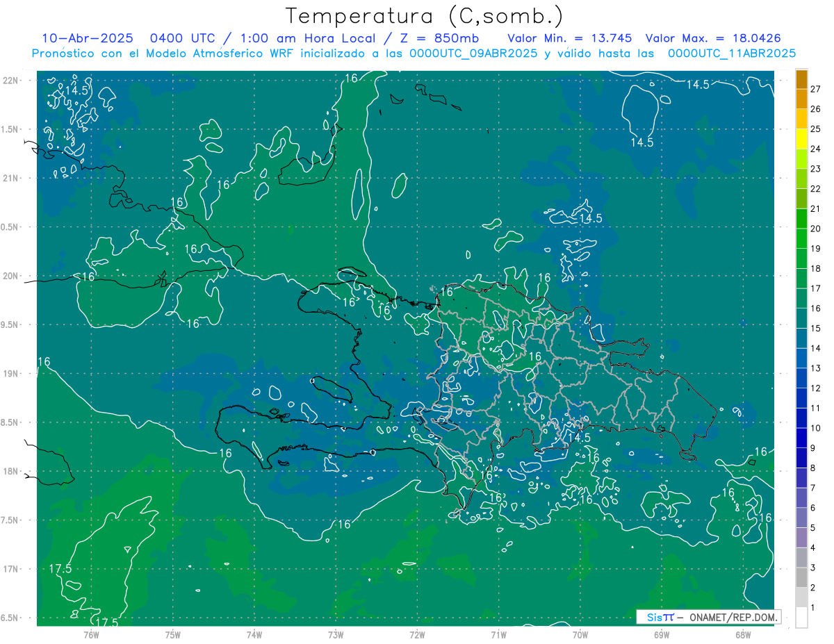This screenshot has width=834, height=644.
Task: Select the teal swatch between 15 and 16
Action: [x=801, y=318]
